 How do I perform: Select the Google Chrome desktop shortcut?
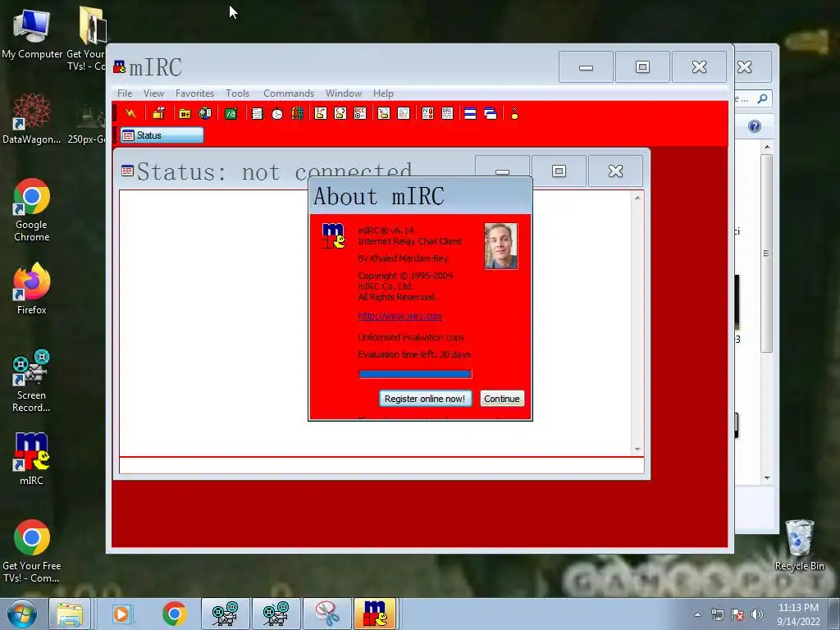pyautogui.click(x=32, y=210)
